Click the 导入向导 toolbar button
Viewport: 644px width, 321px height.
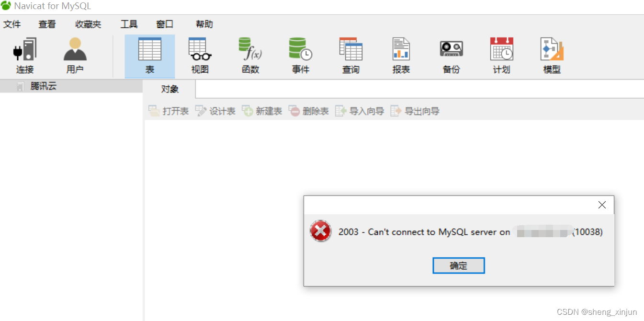[360, 111]
